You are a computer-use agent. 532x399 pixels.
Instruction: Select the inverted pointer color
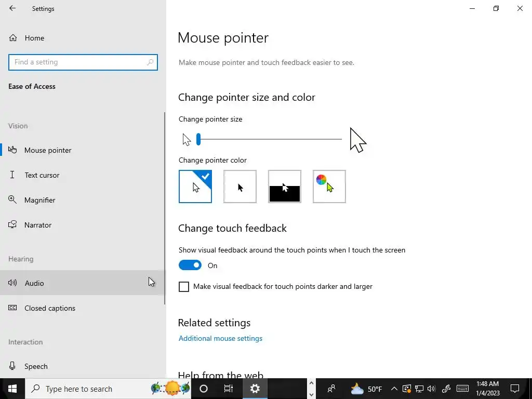[285, 187]
